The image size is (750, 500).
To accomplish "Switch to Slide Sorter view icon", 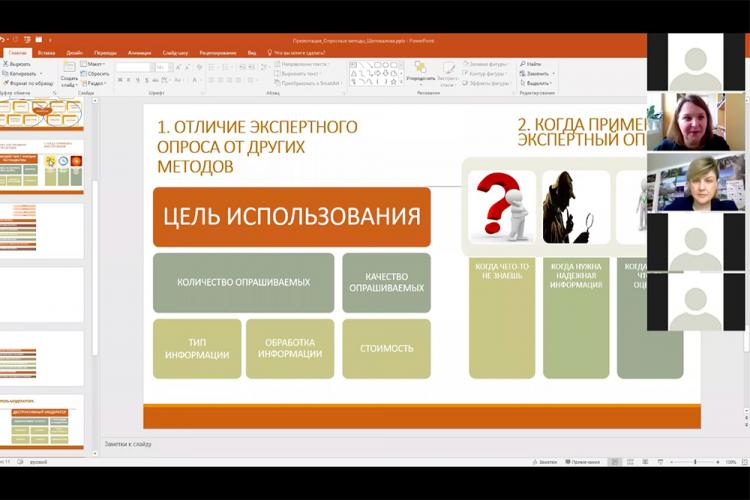I will pyautogui.click(x=630, y=462).
